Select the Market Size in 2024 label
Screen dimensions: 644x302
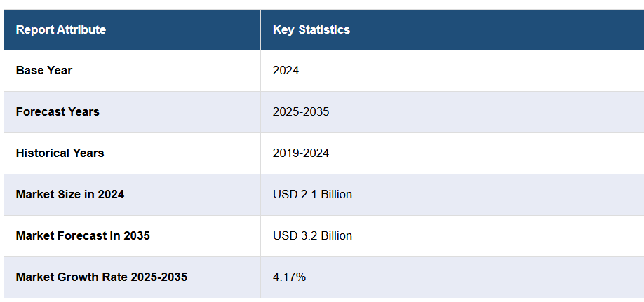(70, 194)
